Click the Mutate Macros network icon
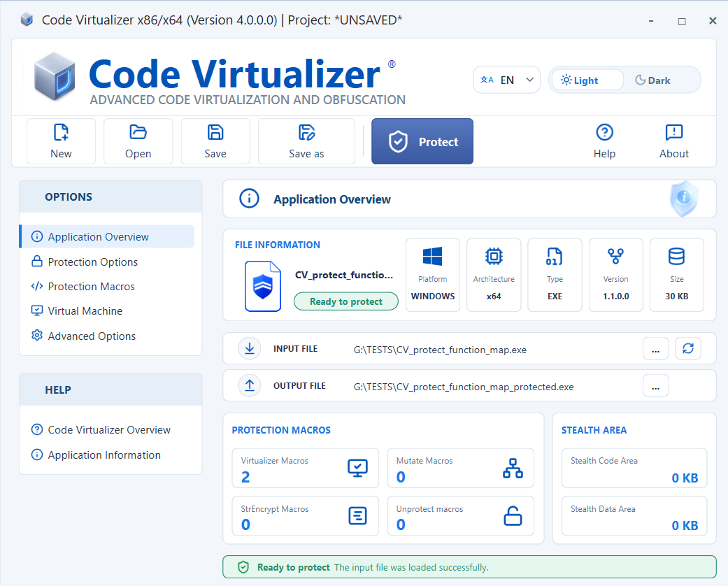This screenshot has height=586, width=728. tap(513, 468)
